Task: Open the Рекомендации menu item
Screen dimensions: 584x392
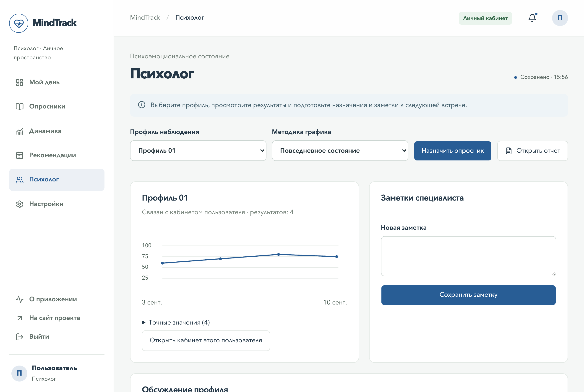Action: (57, 155)
